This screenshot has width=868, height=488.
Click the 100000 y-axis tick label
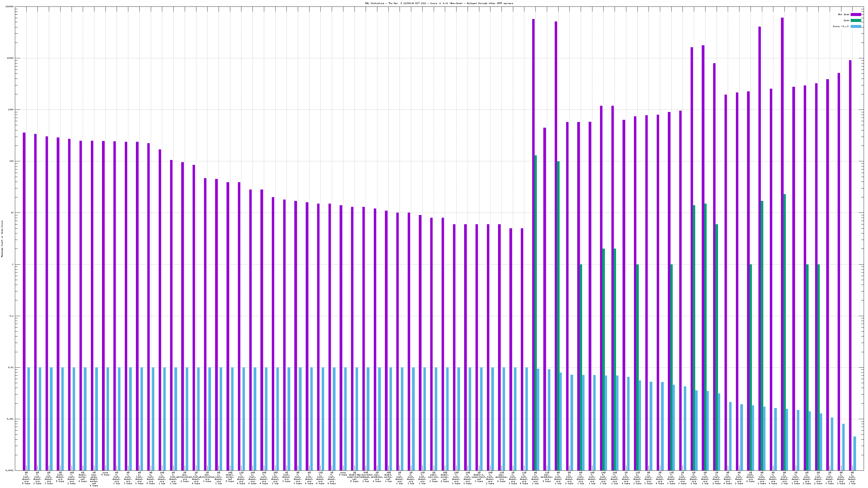coord(10,7)
